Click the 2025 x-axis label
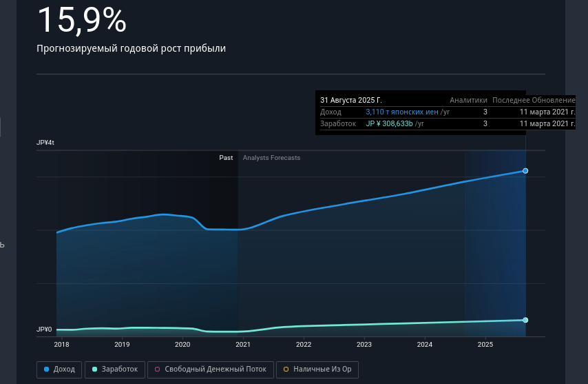Viewport: 588px width, 384px height. [485, 345]
